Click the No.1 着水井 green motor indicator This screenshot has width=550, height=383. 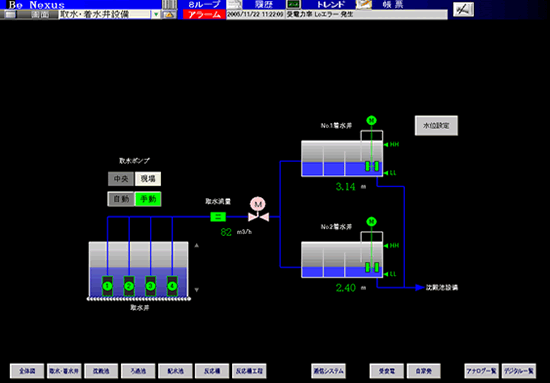(x=371, y=121)
